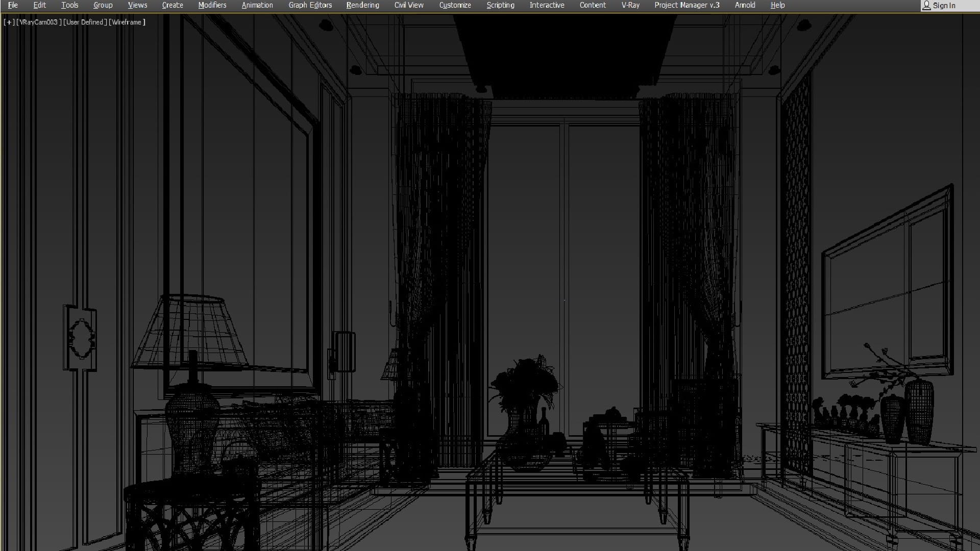Open the Group menu
The image size is (980, 551).
click(103, 5)
